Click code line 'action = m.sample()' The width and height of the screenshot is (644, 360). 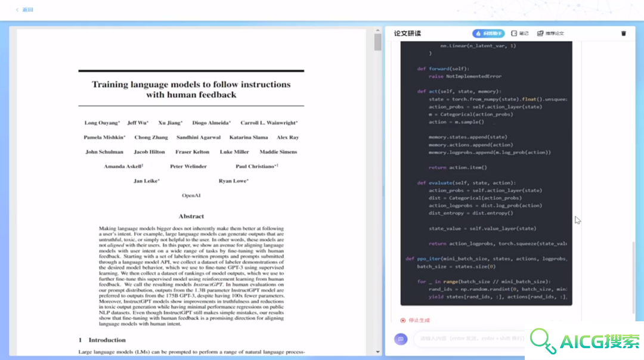(x=456, y=122)
